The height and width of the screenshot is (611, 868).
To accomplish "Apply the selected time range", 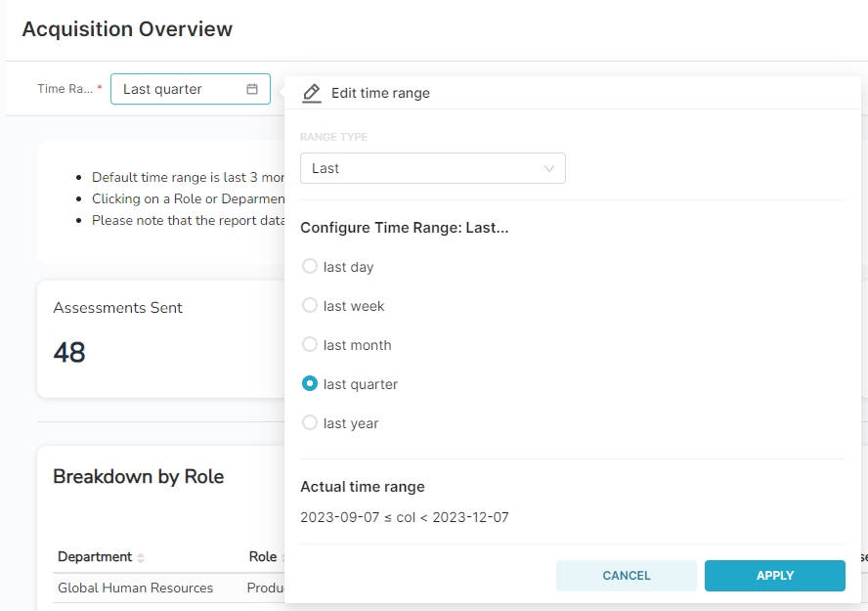I will pyautogui.click(x=774, y=576).
